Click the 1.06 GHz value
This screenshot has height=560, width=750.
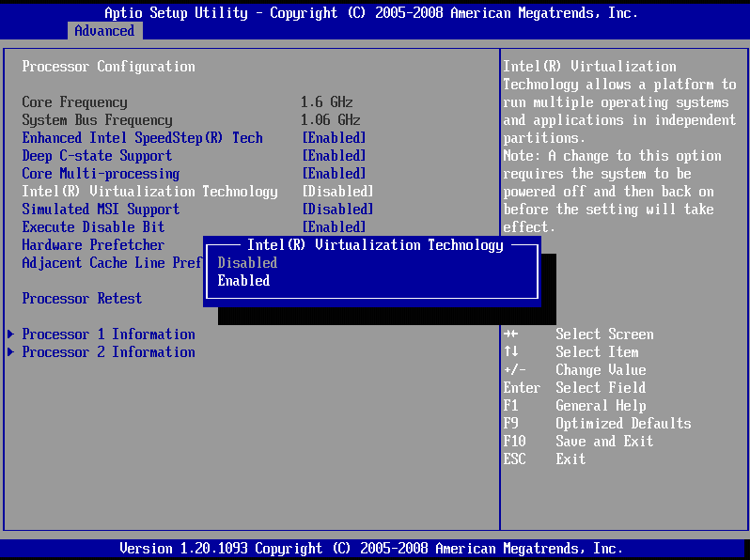[331, 120]
